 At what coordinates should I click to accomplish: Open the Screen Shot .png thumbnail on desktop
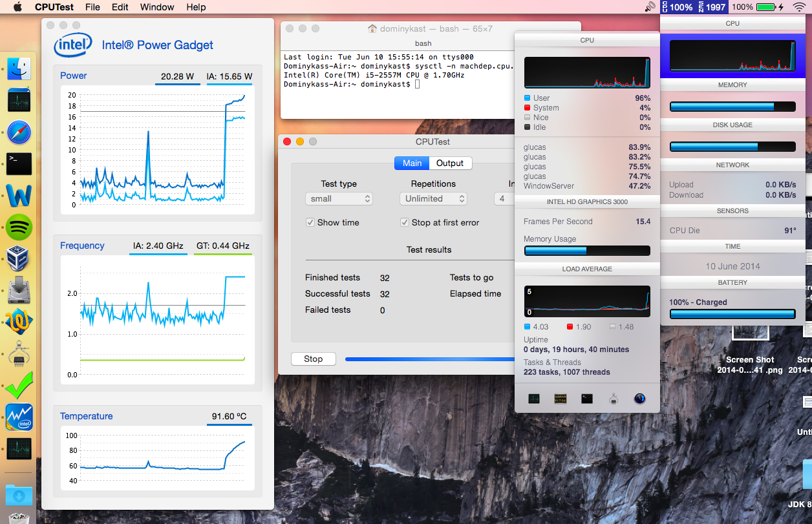point(750,331)
